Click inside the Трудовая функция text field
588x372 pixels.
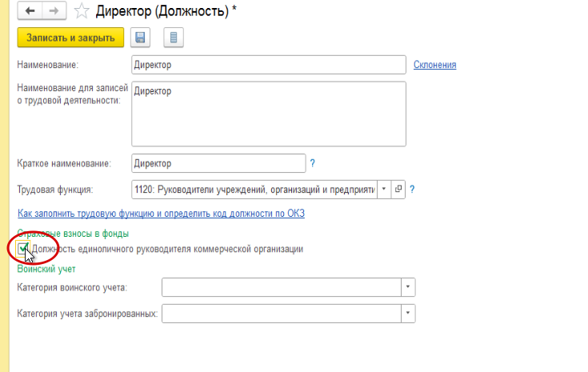252,190
